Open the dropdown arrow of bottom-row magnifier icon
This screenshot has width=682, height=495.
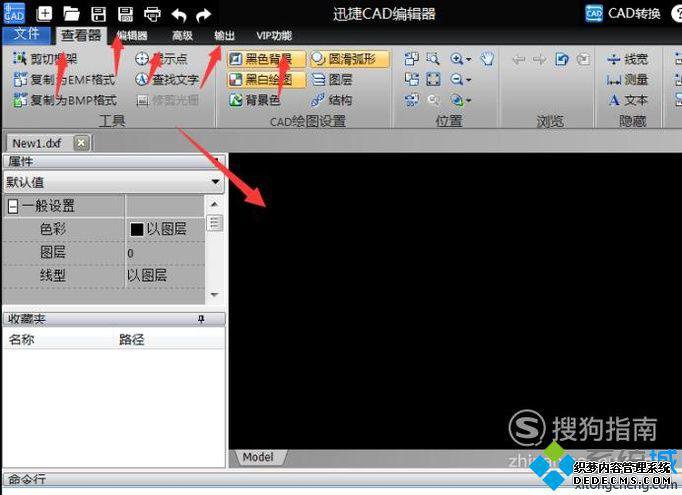tap(468, 101)
